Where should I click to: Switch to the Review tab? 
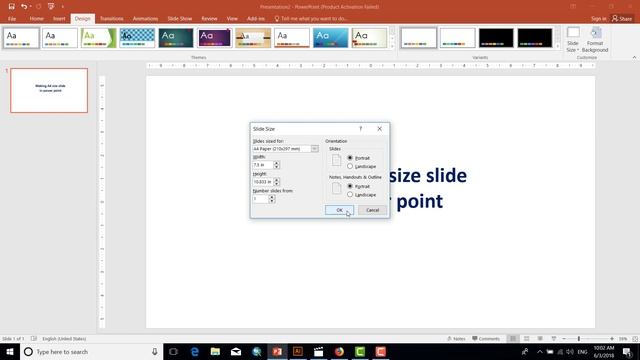click(x=209, y=19)
